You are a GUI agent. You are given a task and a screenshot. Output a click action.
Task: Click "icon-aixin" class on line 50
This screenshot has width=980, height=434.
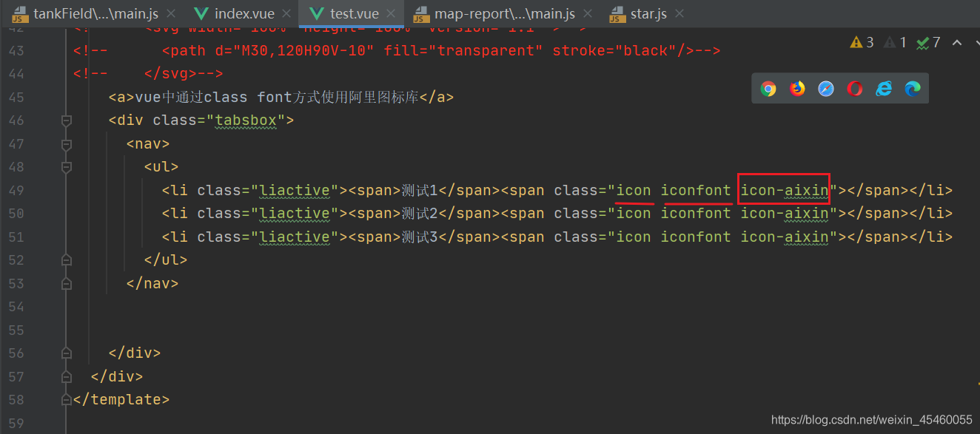[x=785, y=214]
